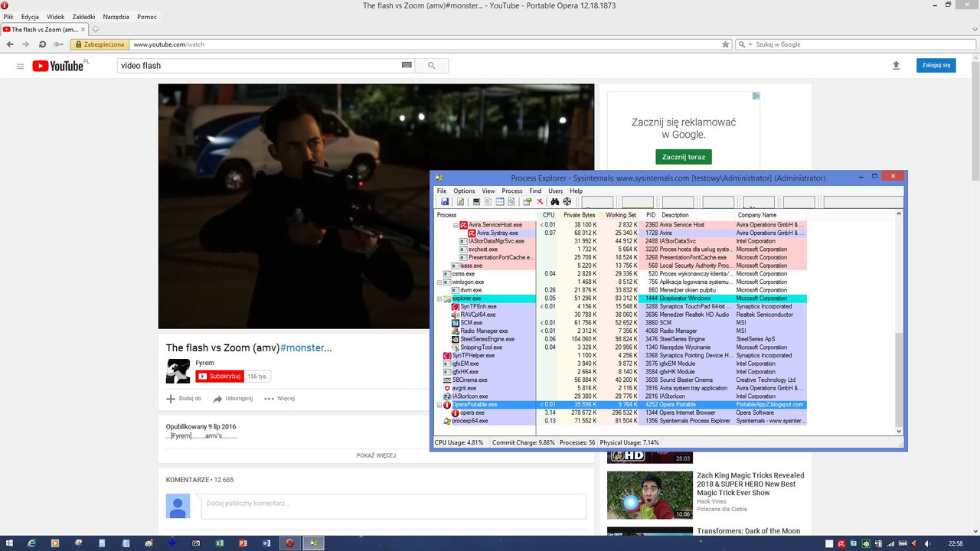Click the Kill Process red X icon
980x551 pixels.
pyautogui.click(x=540, y=201)
